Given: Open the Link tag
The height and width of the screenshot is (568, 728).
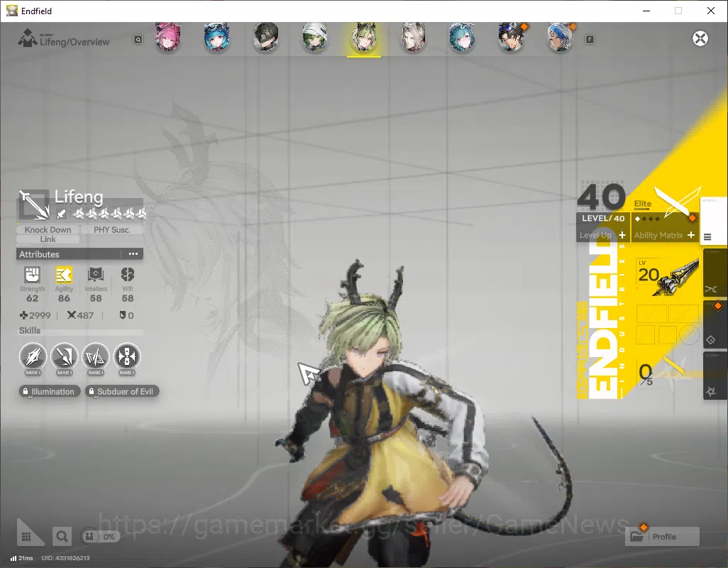Looking at the screenshot, I should (x=48, y=239).
